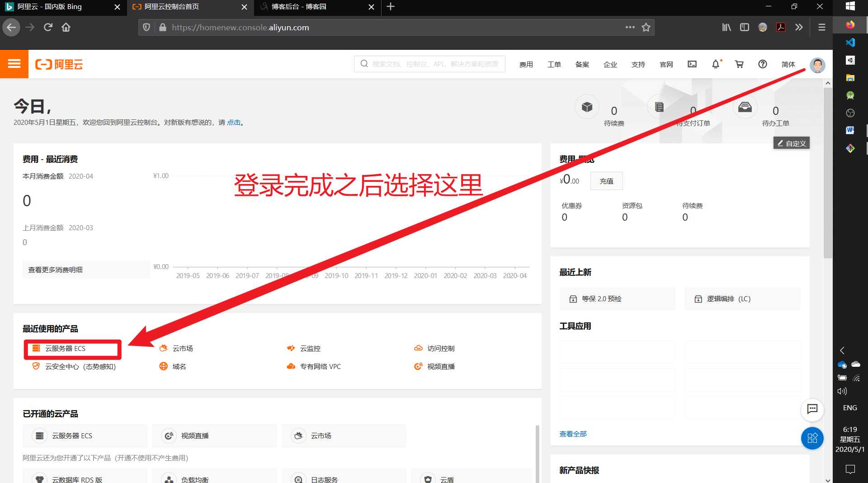The height and width of the screenshot is (483, 868).
Task: Show more toolbar extensions chevron
Action: (799, 27)
